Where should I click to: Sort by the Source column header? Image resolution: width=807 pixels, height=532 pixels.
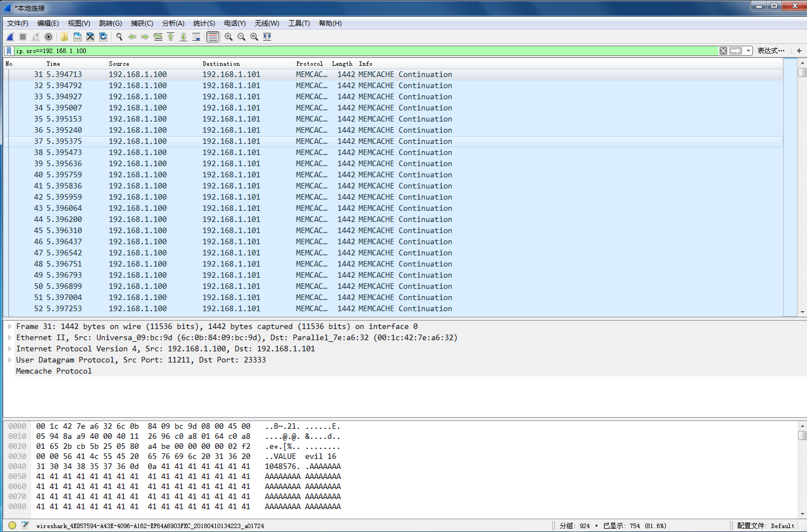[x=153, y=64]
